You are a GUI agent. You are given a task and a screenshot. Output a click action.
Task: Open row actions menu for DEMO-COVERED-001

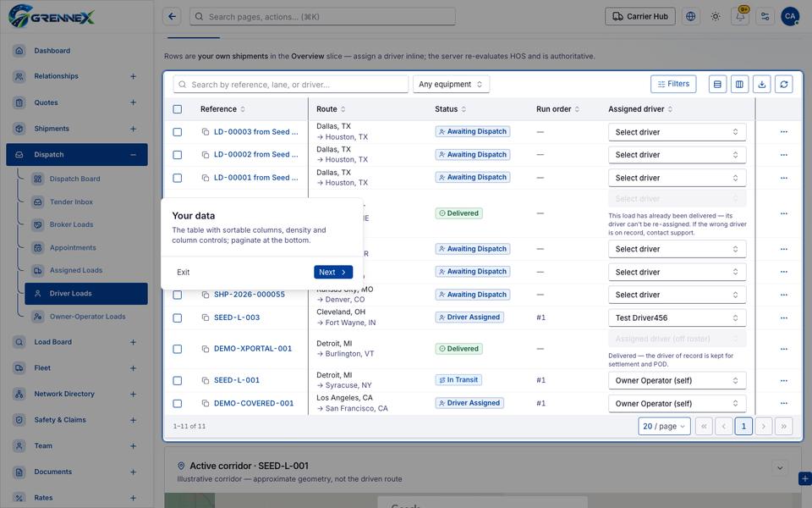783,403
